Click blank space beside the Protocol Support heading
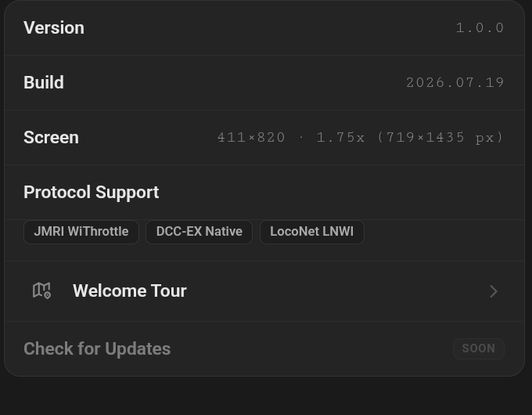The height and width of the screenshot is (415, 532). click(340, 192)
